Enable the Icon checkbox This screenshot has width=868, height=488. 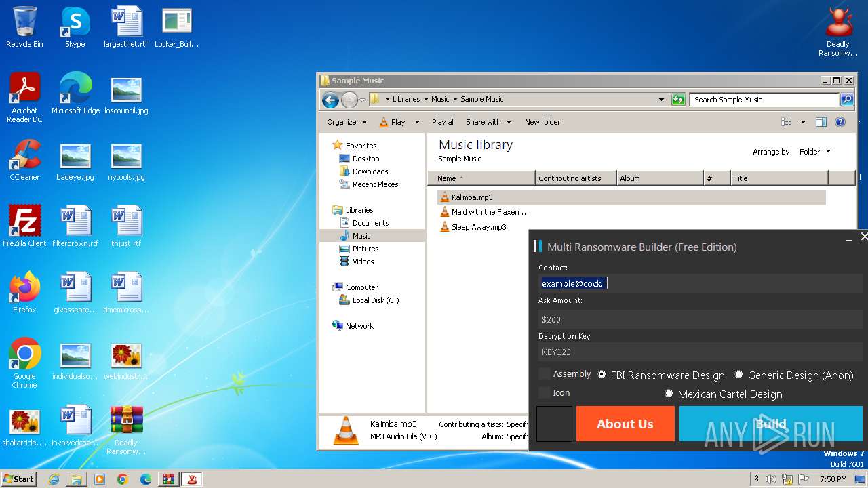pos(545,393)
